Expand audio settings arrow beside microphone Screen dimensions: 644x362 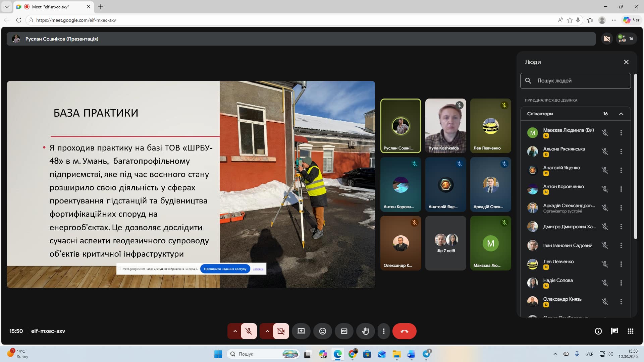[235, 331]
